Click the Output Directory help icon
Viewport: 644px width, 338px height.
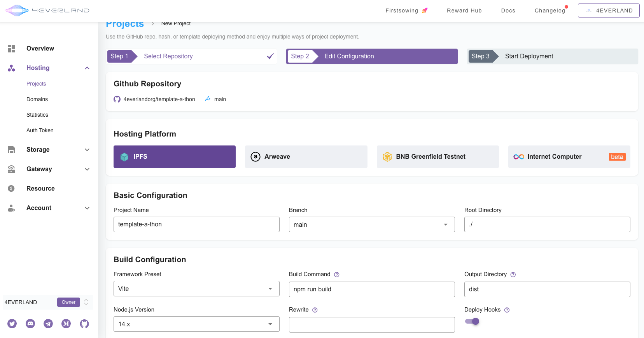pyautogui.click(x=513, y=275)
